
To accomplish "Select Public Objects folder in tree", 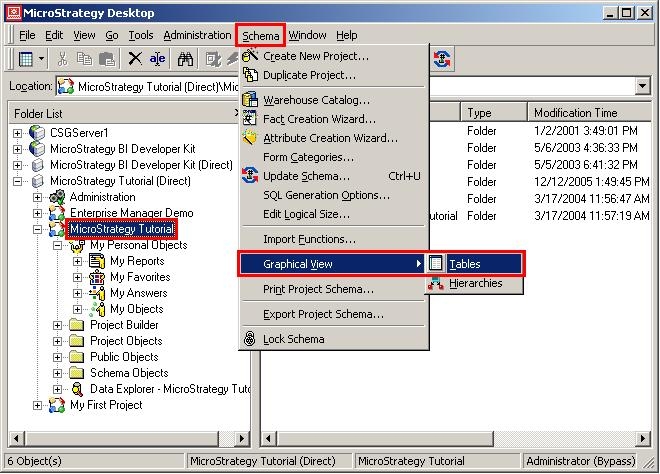I will click(x=124, y=357).
